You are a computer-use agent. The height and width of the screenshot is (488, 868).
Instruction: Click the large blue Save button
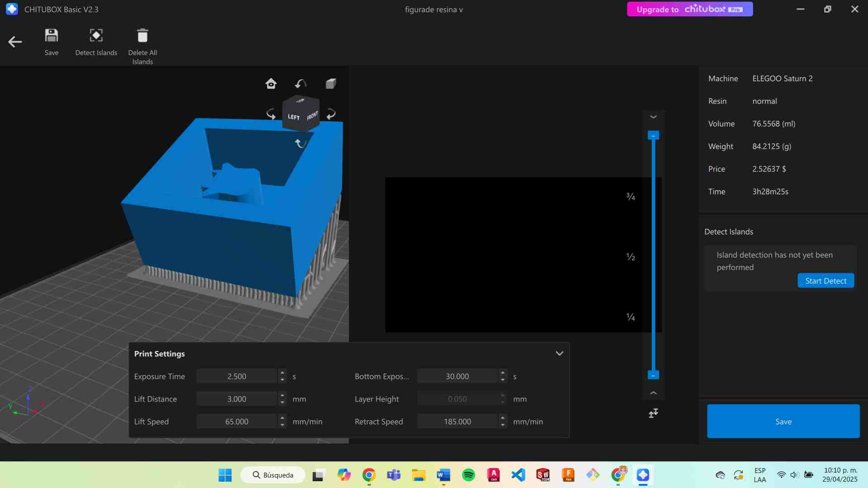pos(783,422)
